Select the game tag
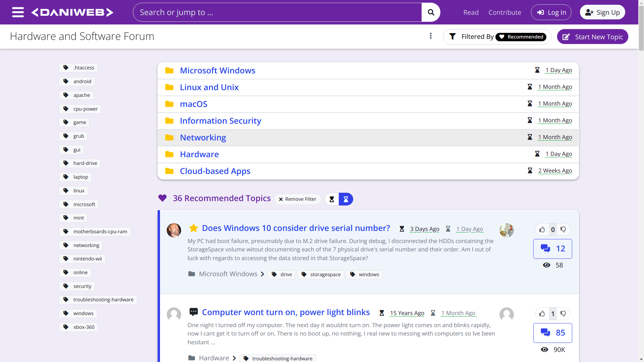The width and height of the screenshot is (644, 362). 74,122
